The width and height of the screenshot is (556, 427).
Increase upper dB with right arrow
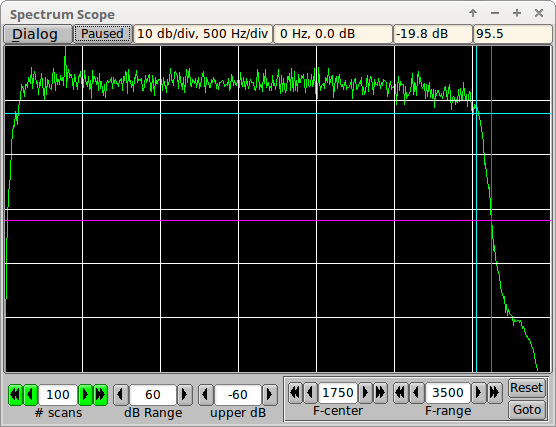[x=269, y=394]
